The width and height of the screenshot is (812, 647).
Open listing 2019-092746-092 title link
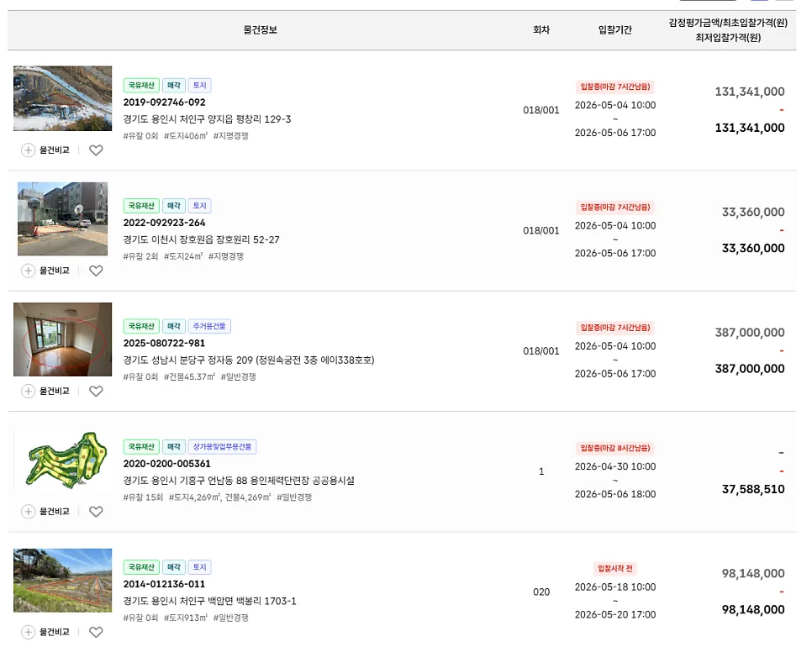tap(164, 103)
